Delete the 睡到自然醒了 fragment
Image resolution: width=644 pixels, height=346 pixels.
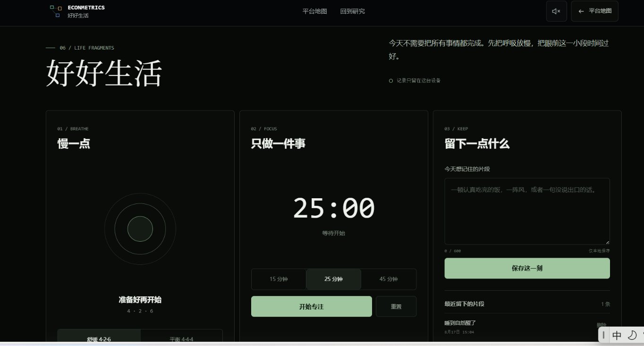point(602,325)
